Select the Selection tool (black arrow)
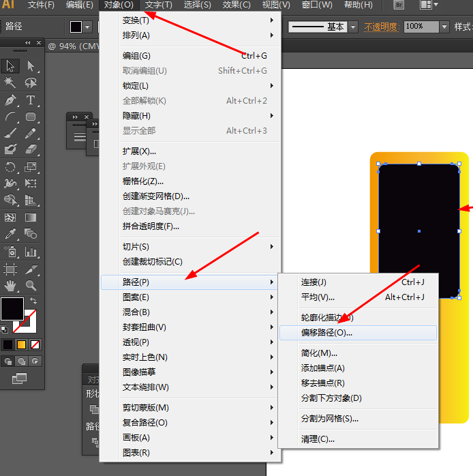Viewport: 473px width, 476px height. click(10, 66)
